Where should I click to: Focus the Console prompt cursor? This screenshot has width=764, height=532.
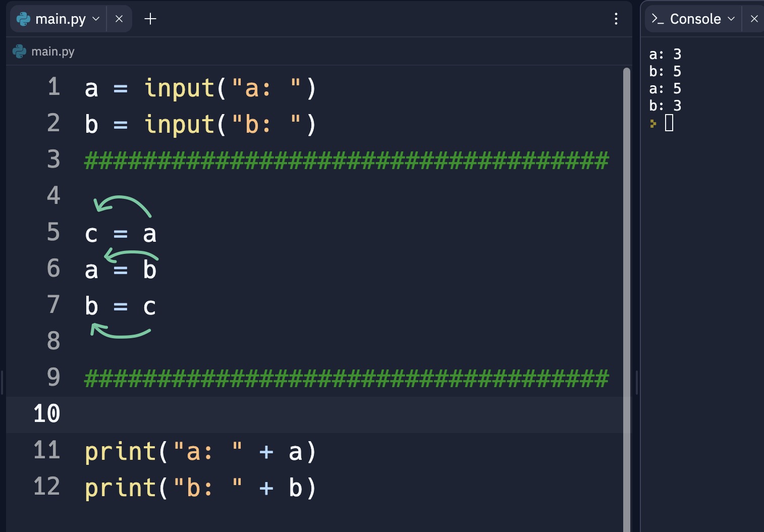[669, 123]
